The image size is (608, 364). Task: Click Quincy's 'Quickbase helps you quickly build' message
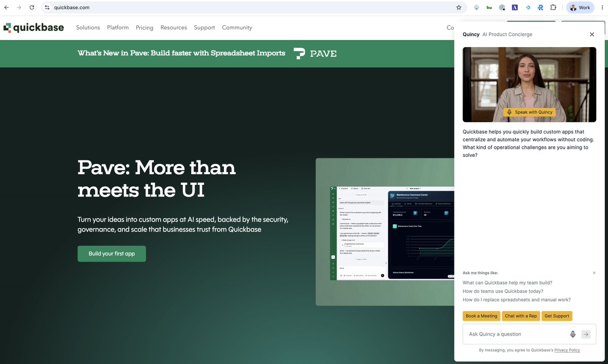[x=528, y=143]
